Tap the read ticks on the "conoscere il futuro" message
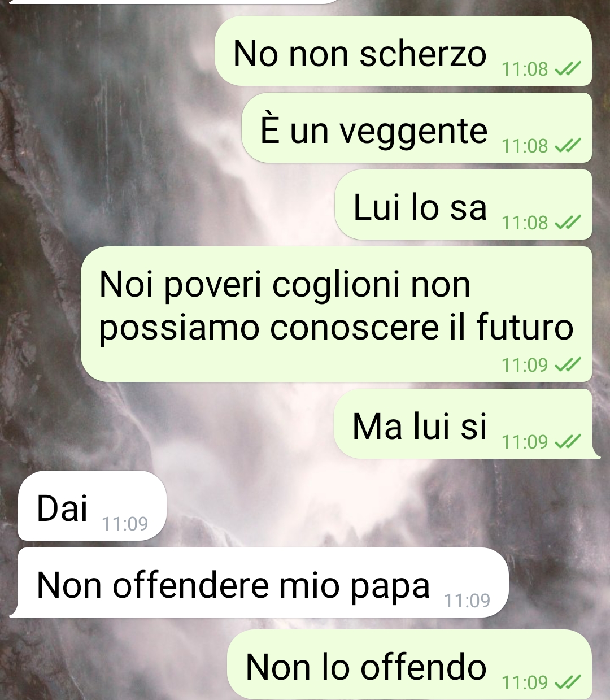Viewport: 610px width, 700px height. (568, 365)
